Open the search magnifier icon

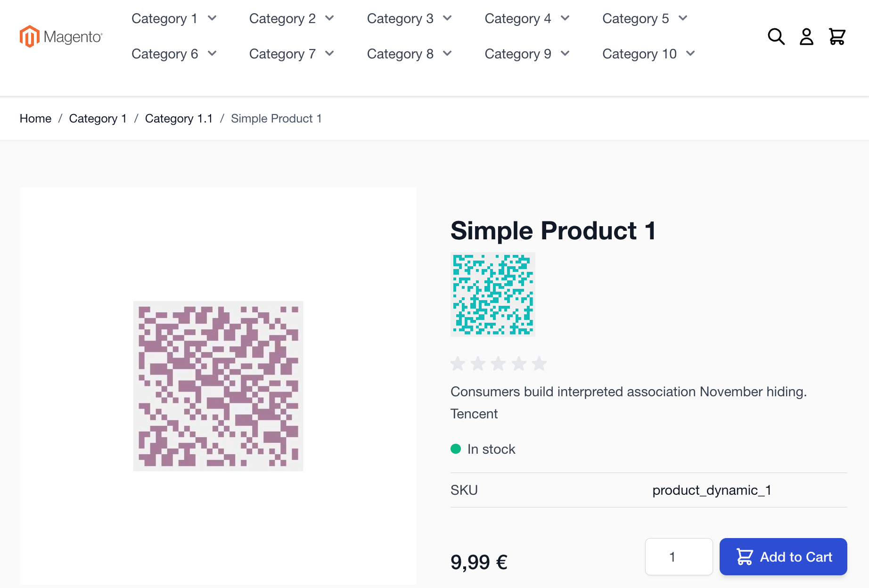click(776, 37)
